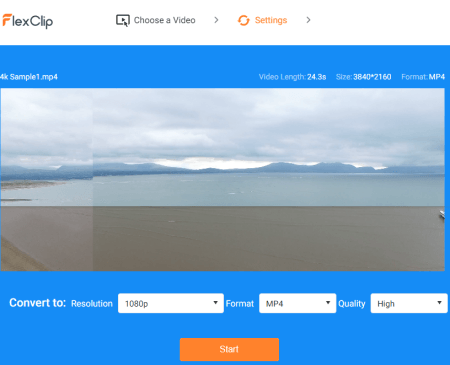The width and height of the screenshot is (450, 365).
Task: Click the Quality label
Action: pos(352,304)
